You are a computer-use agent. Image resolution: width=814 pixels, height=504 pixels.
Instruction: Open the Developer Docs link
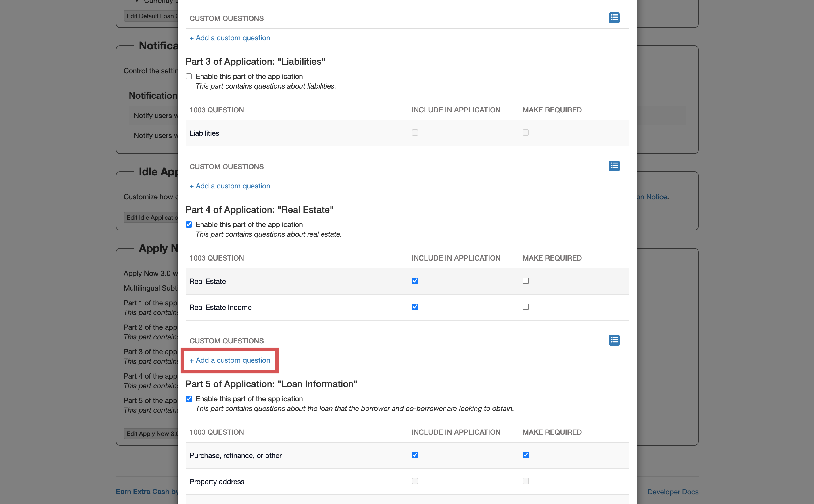673,492
